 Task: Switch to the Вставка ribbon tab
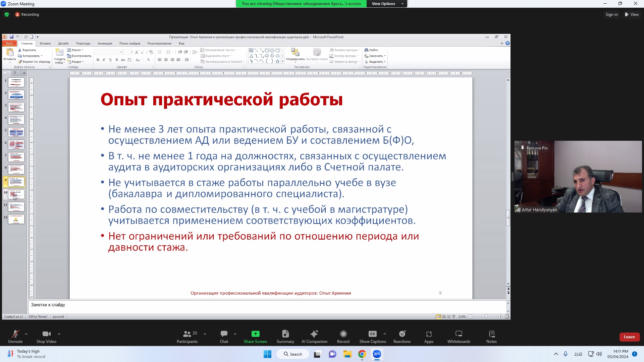pos(45,44)
